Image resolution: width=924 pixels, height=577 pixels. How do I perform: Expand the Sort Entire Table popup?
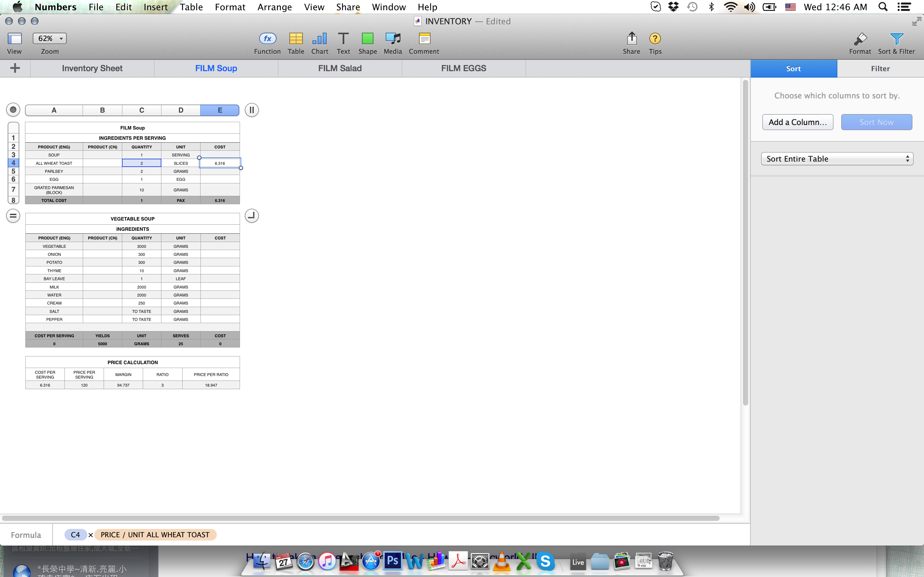click(x=837, y=159)
